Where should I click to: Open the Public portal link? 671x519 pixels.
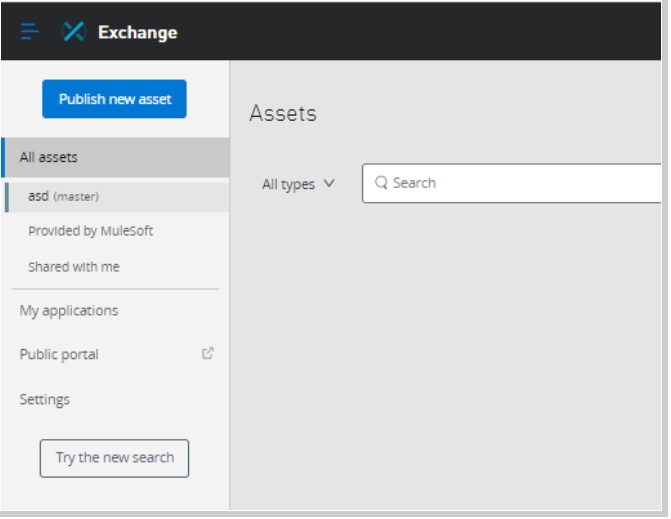[x=59, y=355]
